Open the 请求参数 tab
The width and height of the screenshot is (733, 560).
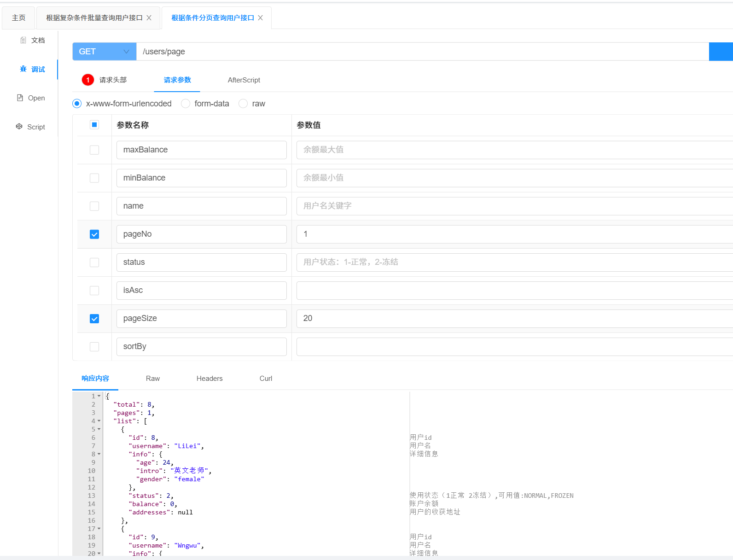click(177, 80)
